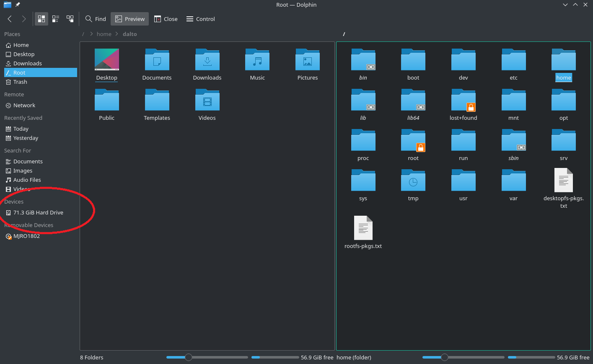
Task: Go forward with the right arrow button
Action: (x=24, y=19)
